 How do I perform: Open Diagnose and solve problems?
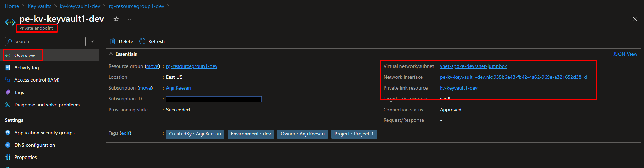47,105
